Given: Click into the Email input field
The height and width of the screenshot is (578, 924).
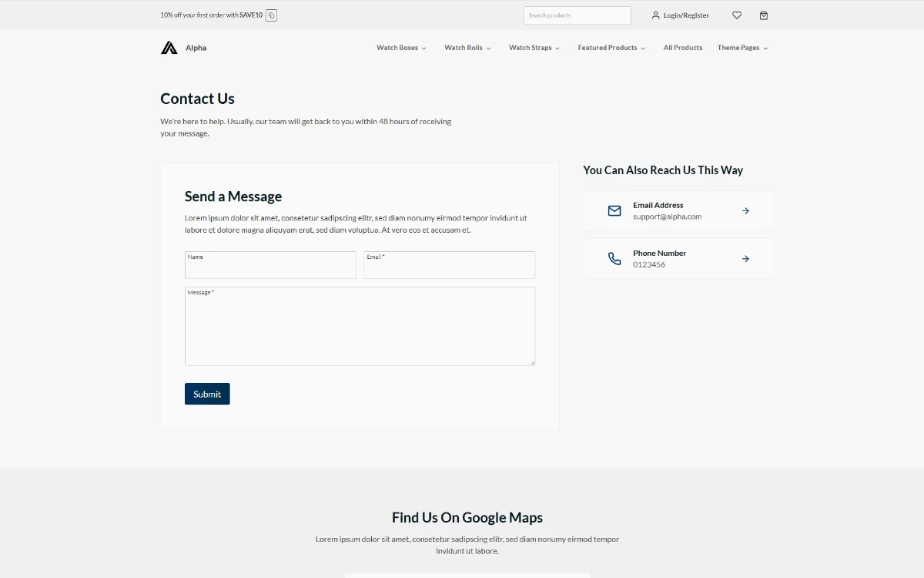Looking at the screenshot, I should coord(449,267).
